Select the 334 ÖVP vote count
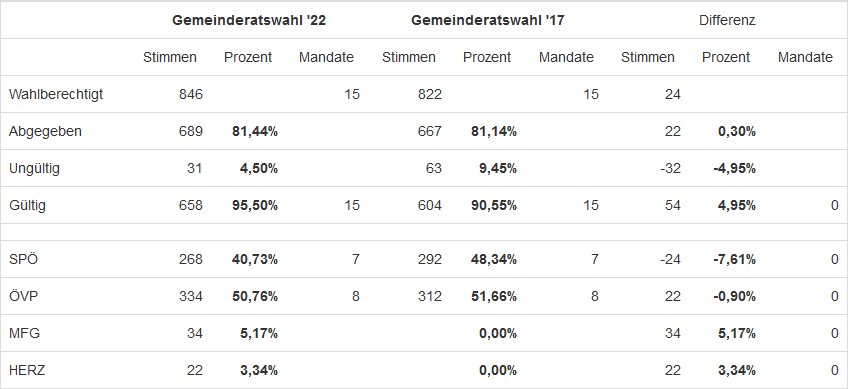 (191, 296)
